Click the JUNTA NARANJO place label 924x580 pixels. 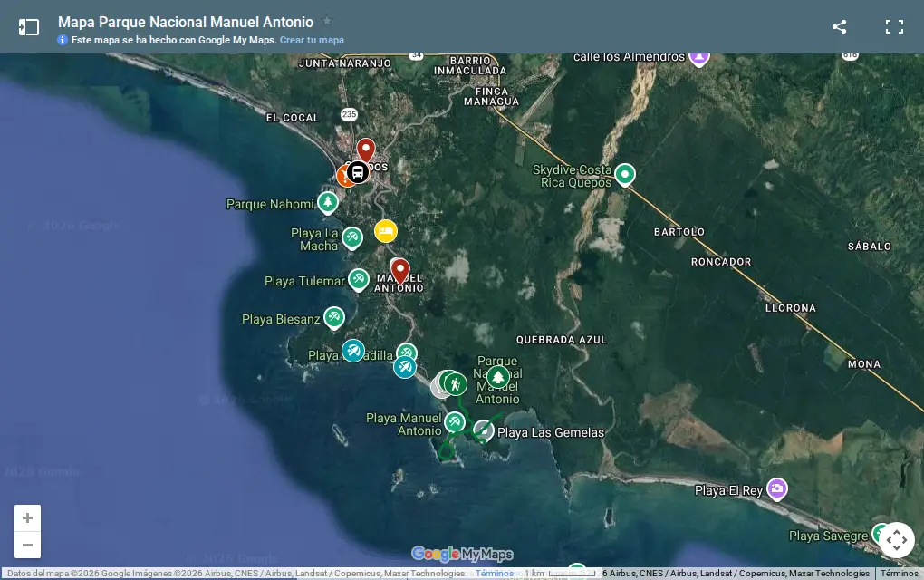[x=345, y=63]
